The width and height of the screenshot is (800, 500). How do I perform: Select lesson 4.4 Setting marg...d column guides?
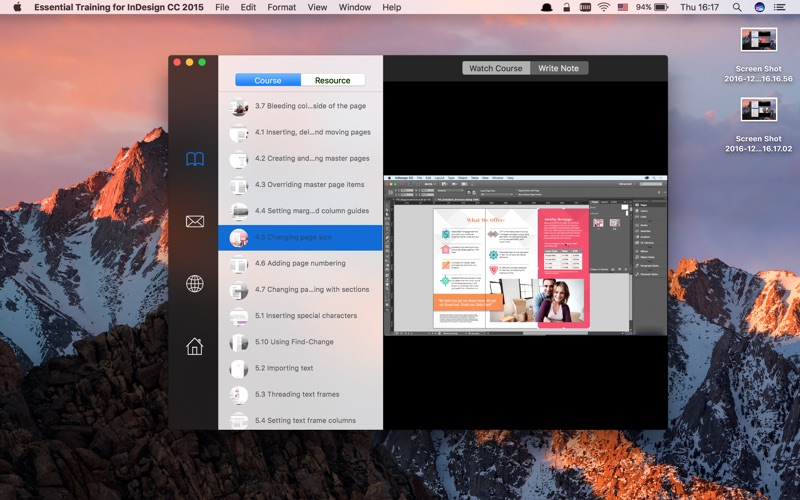point(301,211)
